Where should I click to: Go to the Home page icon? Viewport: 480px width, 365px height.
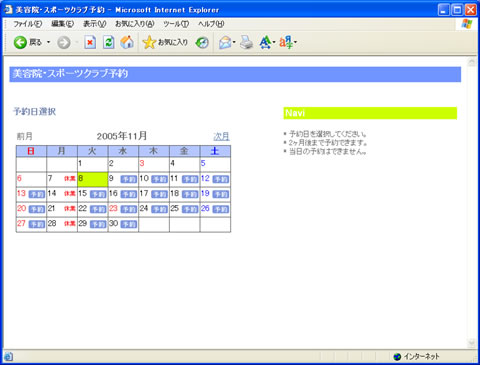(x=127, y=42)
